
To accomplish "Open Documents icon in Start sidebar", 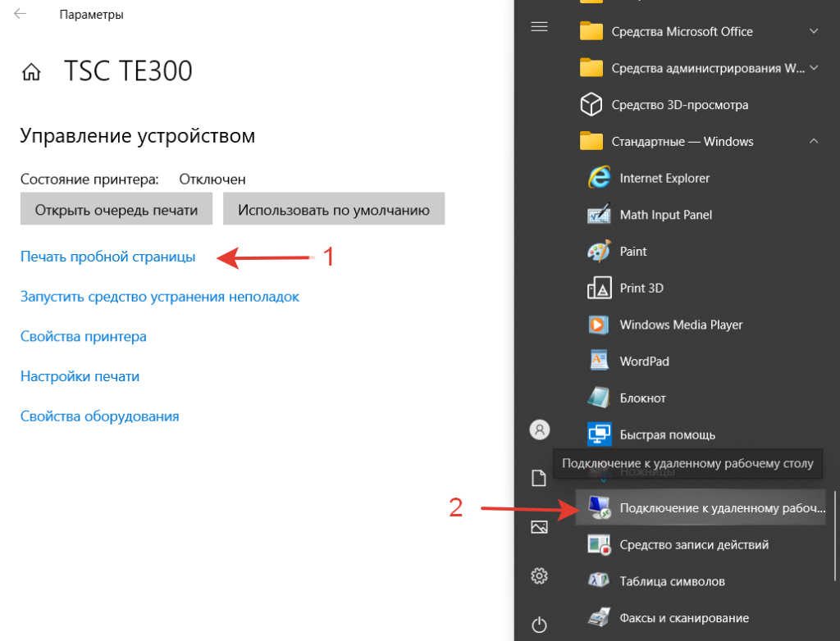I will [539, 478].
